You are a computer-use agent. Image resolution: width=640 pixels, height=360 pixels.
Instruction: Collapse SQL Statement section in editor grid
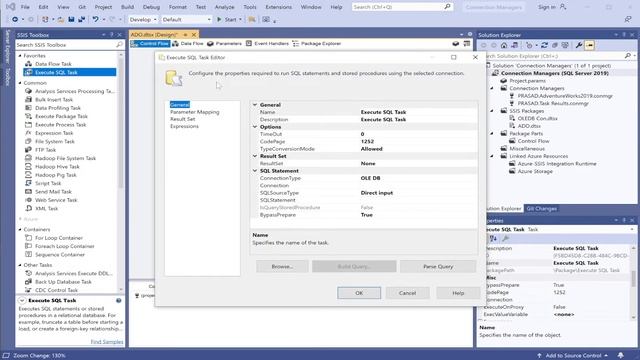255,171
